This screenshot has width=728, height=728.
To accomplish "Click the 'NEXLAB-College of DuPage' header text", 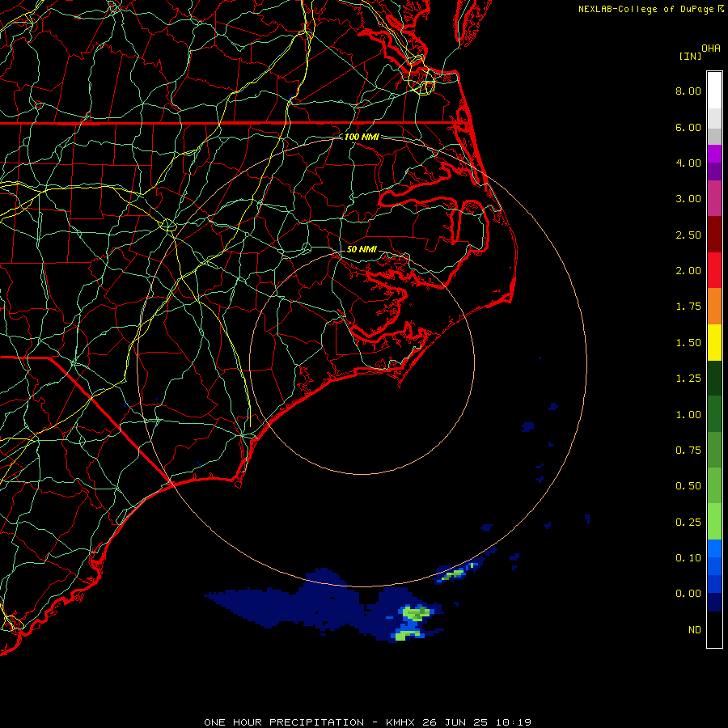I will (645, 9).
